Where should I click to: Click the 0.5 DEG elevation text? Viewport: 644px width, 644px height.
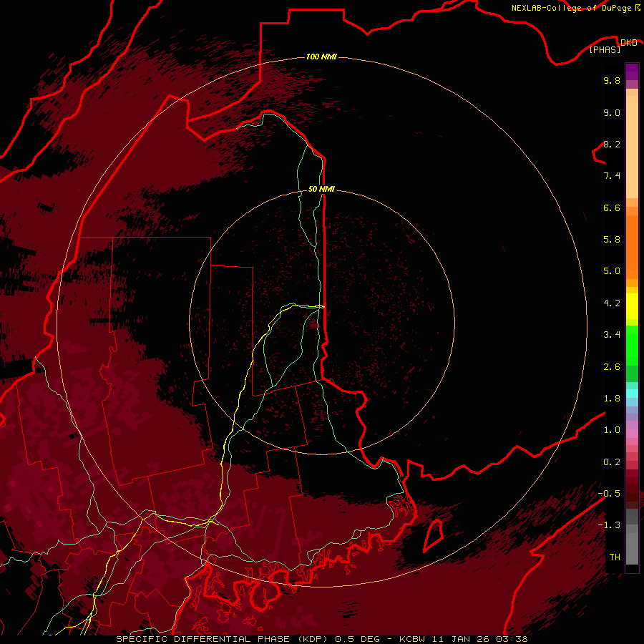[357, 639]
